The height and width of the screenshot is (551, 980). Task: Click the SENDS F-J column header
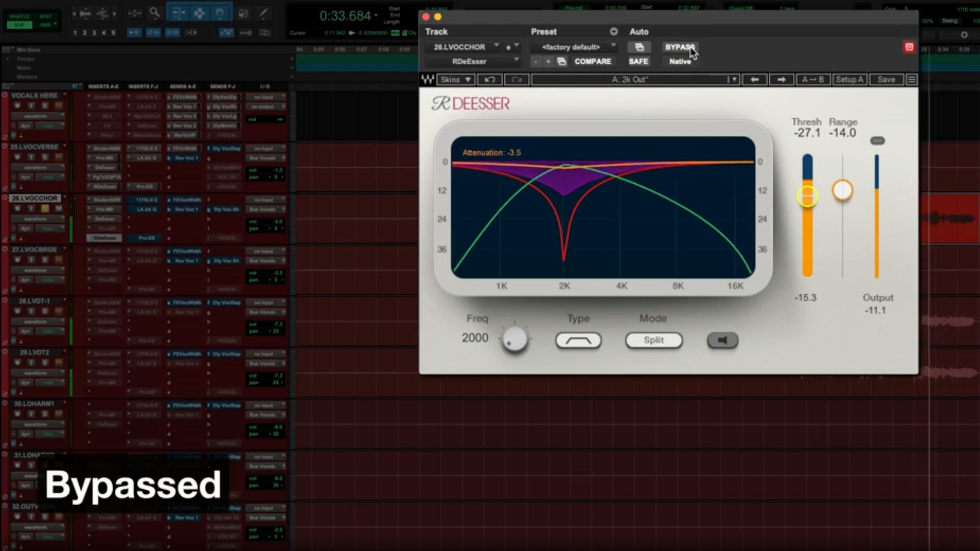223,87
